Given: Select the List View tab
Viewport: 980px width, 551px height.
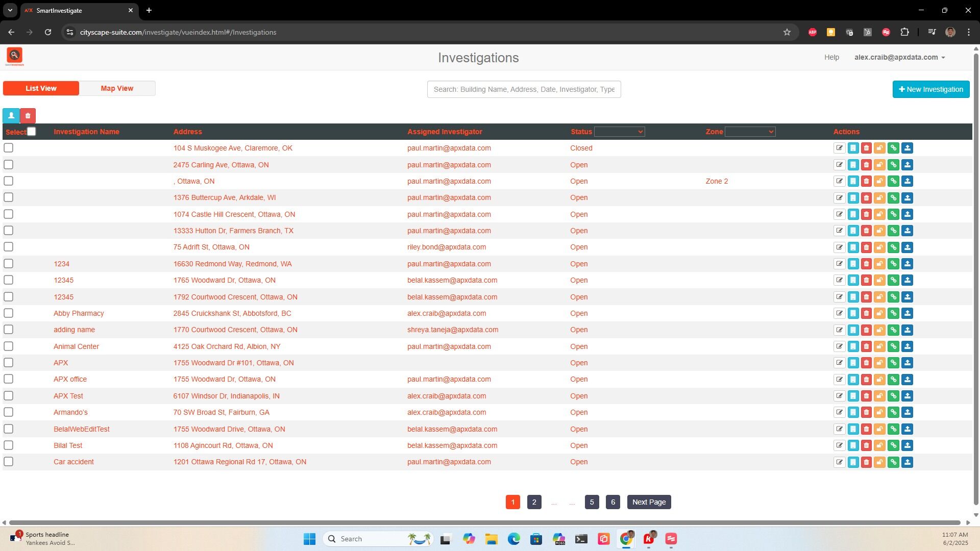Looking at the screenshot, I should (x=41, y=88).
